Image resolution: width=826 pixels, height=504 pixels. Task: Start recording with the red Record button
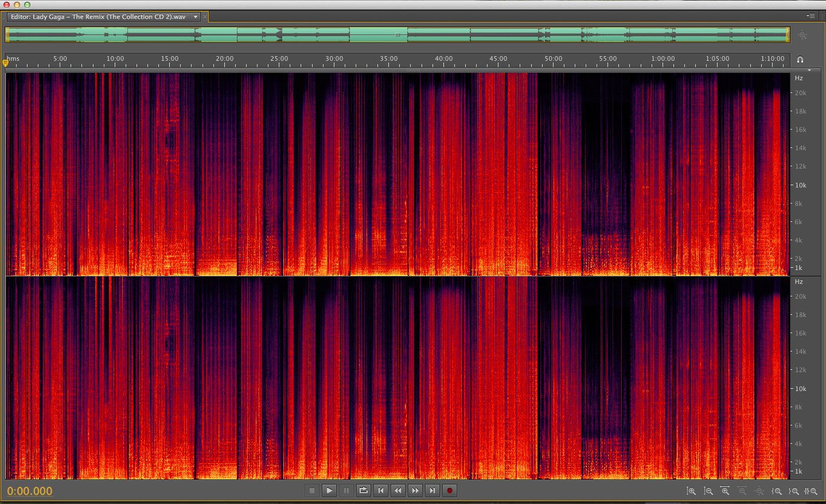(x=450, y=490)
